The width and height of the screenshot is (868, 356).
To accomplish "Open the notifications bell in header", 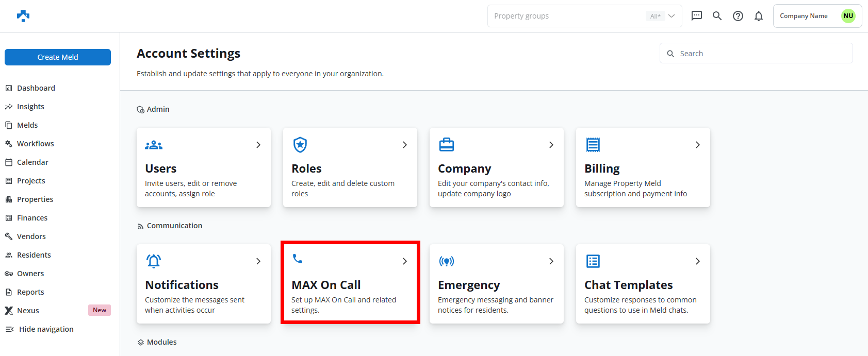I will [759, 16].
